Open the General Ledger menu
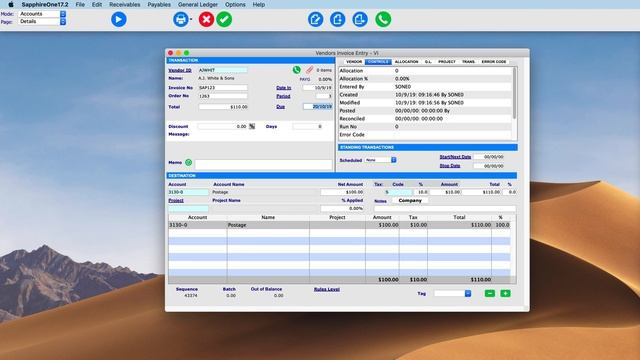Screen dimensions: 640x360 198,4
